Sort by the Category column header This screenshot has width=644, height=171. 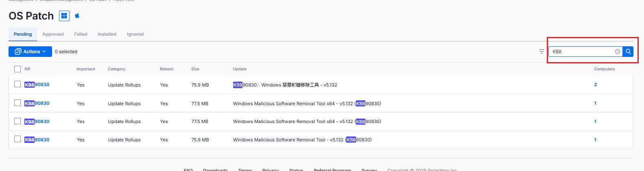(117, 69)
